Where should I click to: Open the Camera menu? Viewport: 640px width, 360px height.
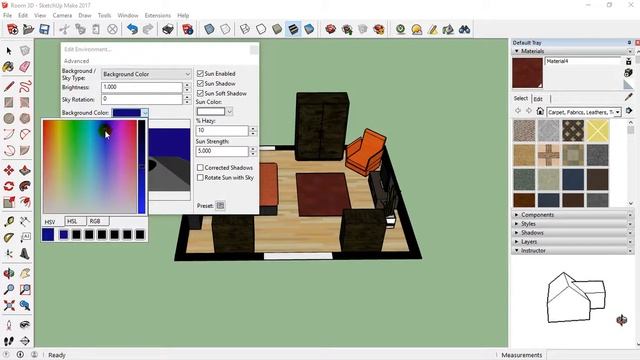click(x=62, y=15)
